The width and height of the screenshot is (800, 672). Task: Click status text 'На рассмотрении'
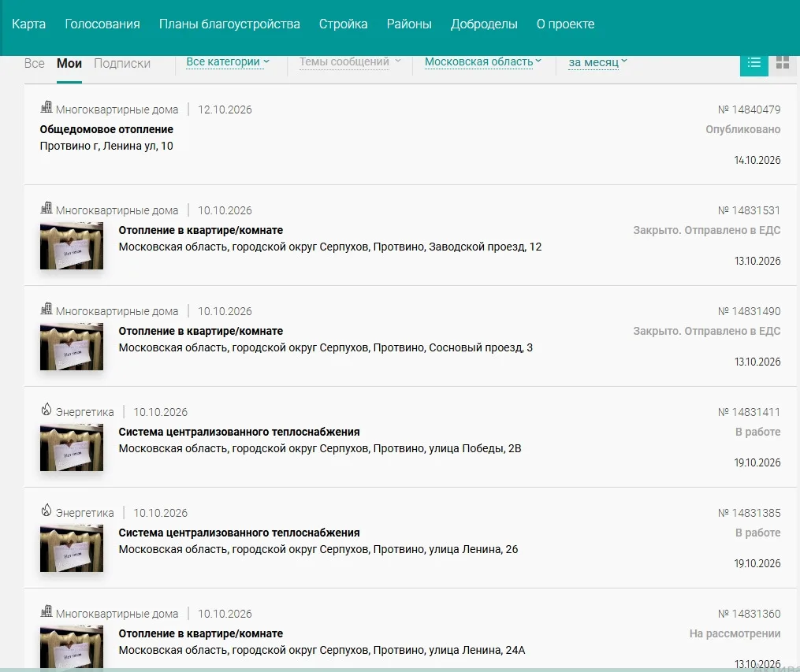point(735,633)
